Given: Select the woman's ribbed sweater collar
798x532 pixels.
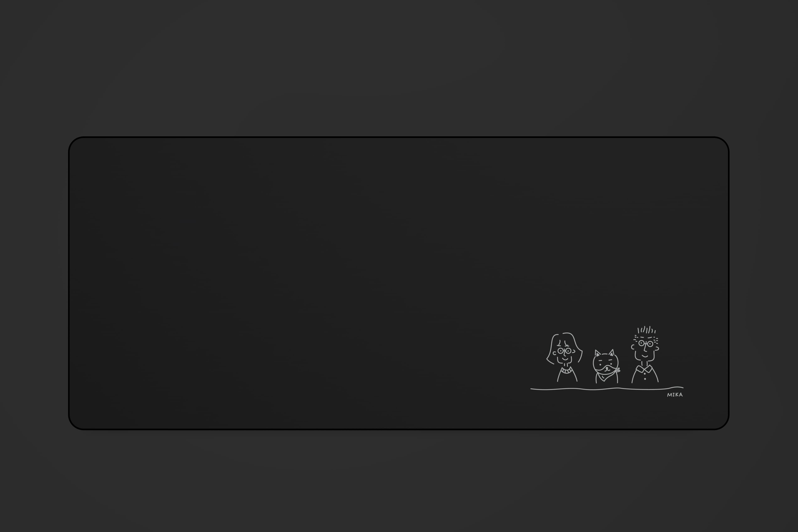Looking at the screenshot, I should [x=567, y=371].
